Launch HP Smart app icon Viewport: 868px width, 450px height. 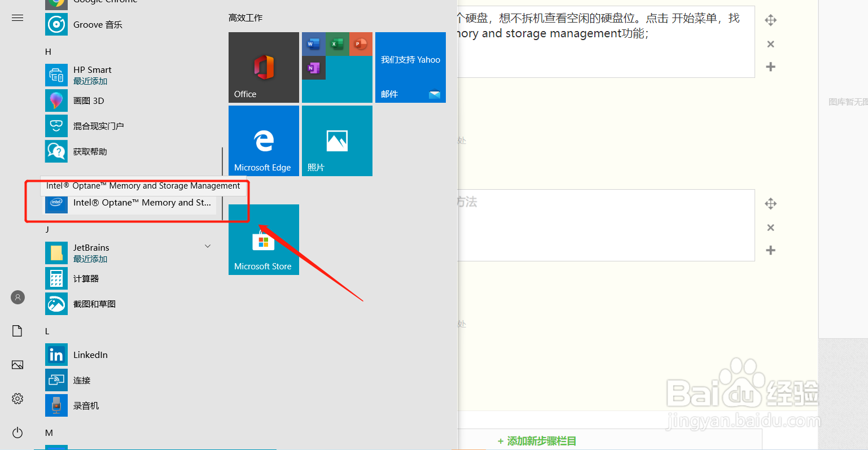[x=56, y=75]
